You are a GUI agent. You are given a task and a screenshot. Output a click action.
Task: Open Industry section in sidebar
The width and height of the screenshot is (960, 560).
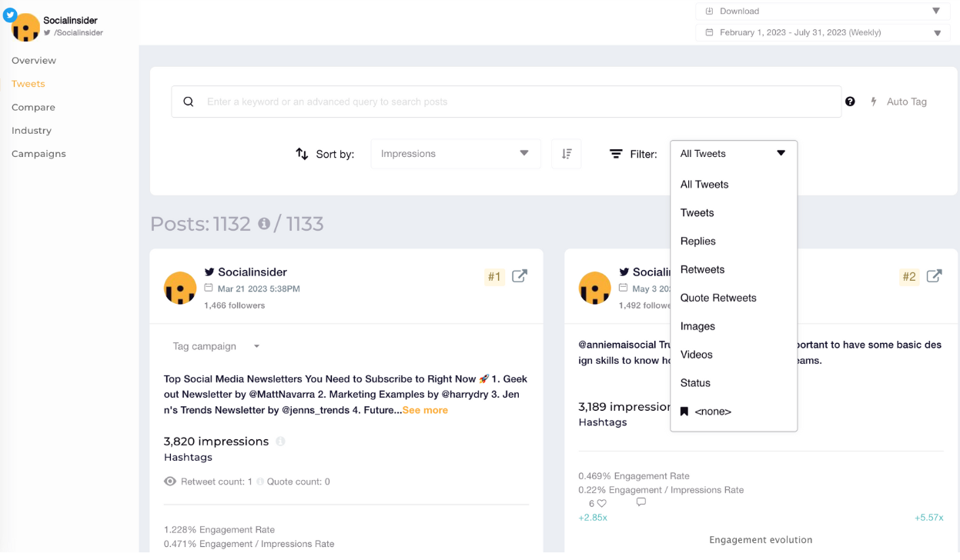[32, 131]
